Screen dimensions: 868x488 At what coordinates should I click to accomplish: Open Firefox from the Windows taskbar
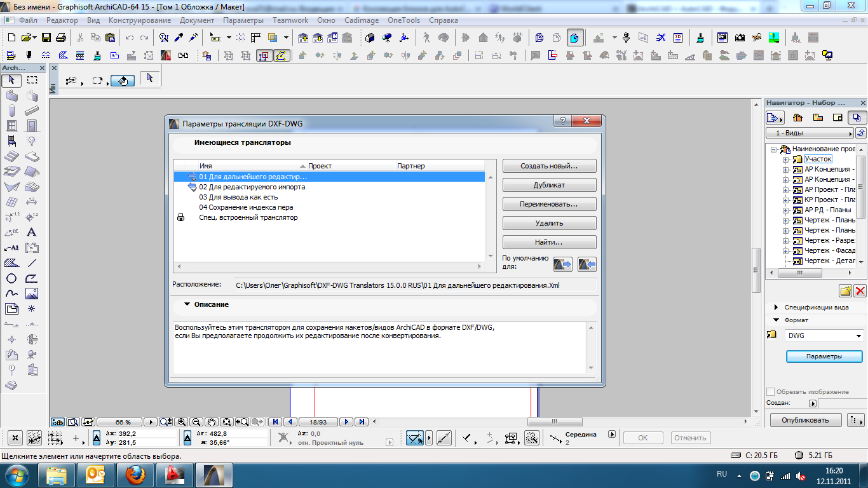coord(135,474)
